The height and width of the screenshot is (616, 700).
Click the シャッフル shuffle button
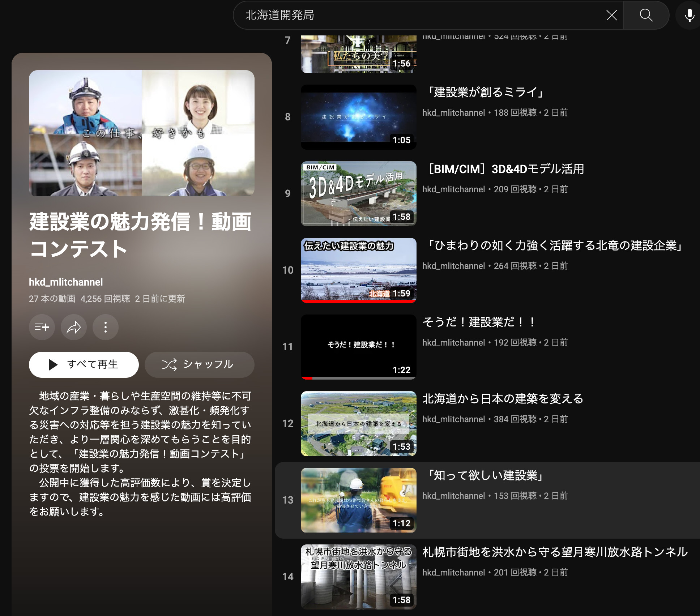click(199, 364)
